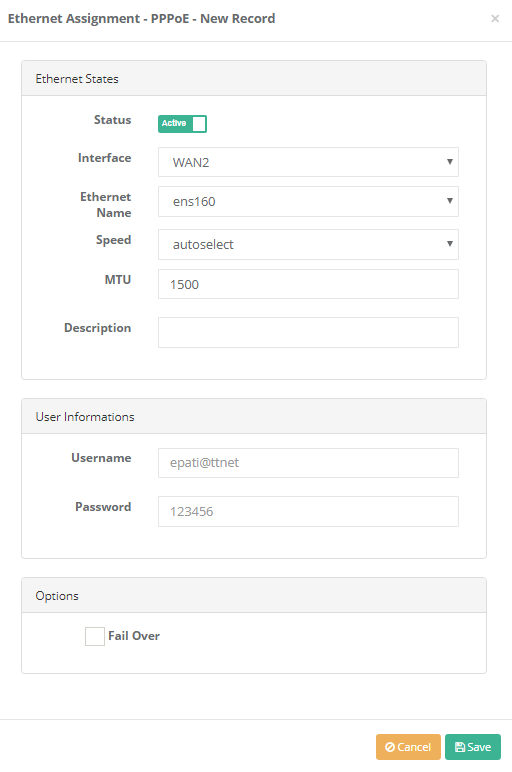
Task: Toggle the Active status switch
Action: pos(182,124)
